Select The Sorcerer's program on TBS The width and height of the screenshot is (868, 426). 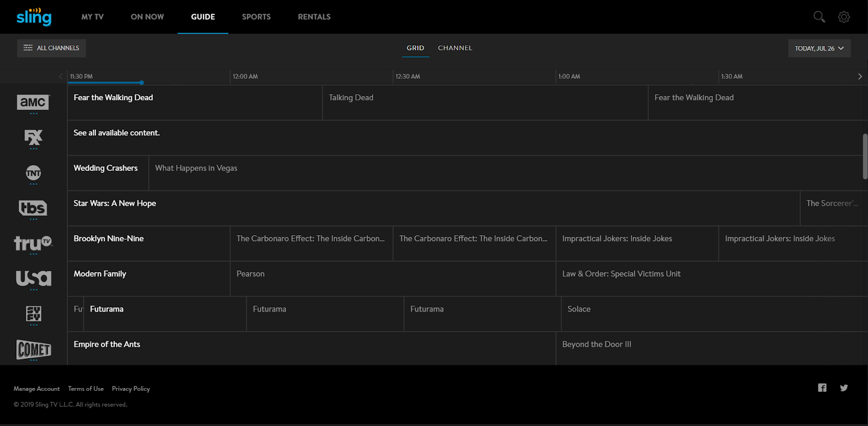tap(834, 208)
